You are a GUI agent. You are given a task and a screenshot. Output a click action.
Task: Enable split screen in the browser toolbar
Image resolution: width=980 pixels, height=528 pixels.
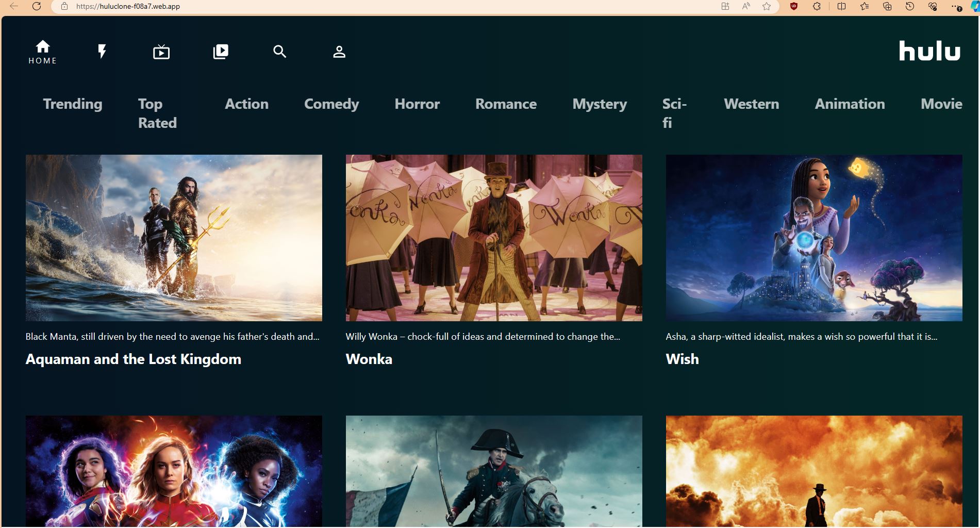coord(842,7)
